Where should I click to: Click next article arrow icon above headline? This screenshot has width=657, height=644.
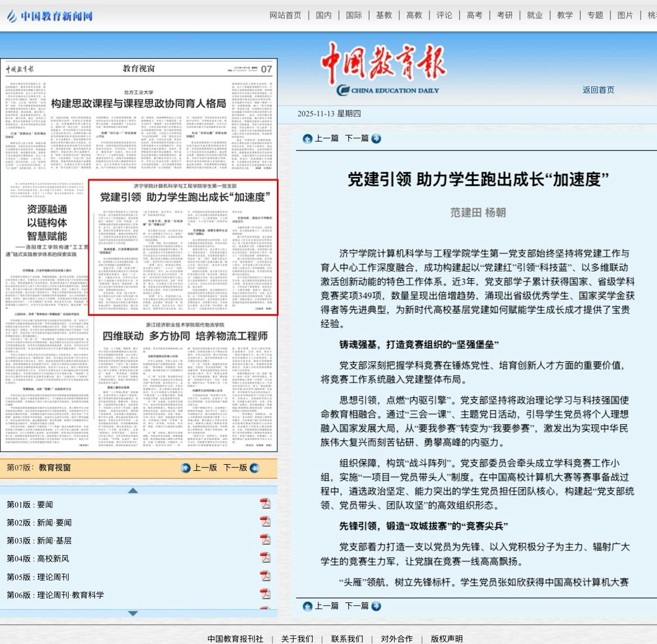(x=376, y=138)
